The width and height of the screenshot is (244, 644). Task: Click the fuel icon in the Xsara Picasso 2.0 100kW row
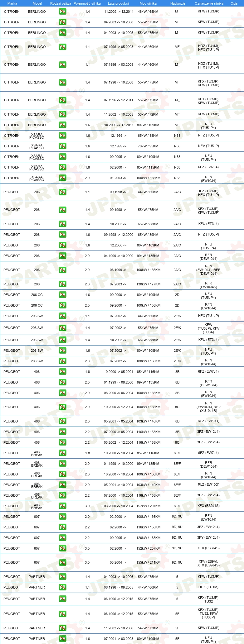(62, 178)
